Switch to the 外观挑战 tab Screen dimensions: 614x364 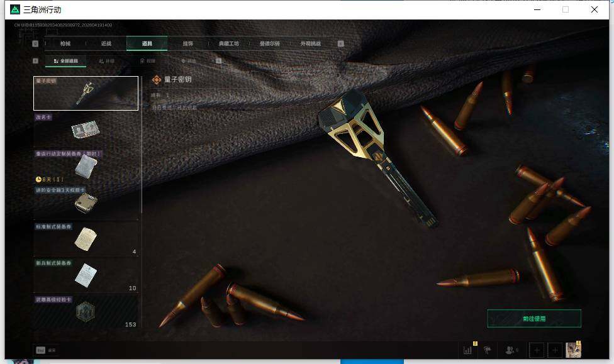tap(311, 43)
